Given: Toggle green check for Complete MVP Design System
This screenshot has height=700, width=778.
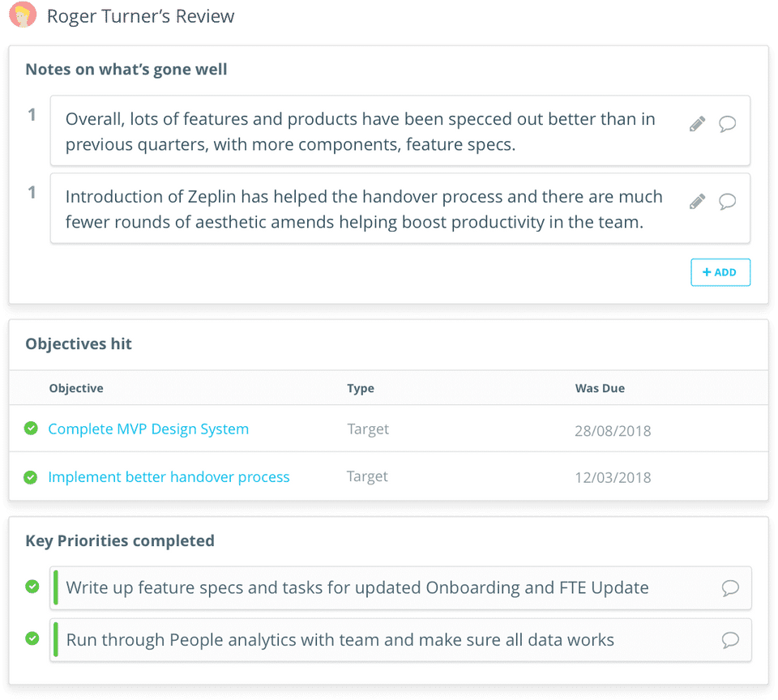Looking at the screenshot, I should [x=31, y=428].
